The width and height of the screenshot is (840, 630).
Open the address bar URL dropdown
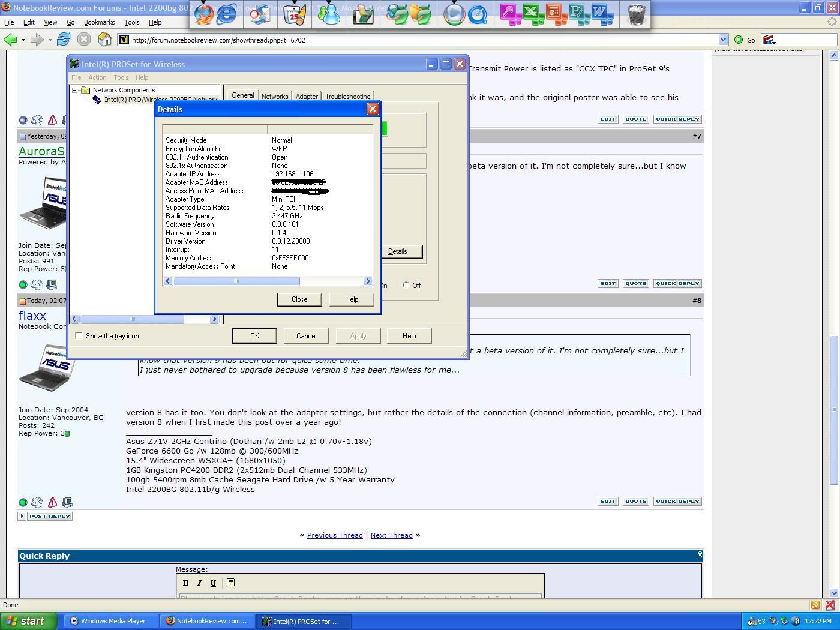(723, 40)
